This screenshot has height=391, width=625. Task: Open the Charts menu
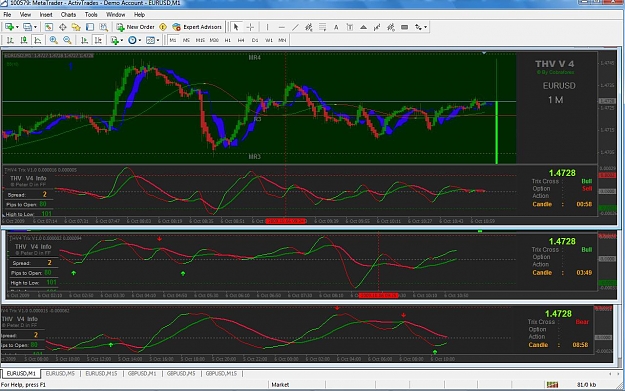click(x=68, y=14)
